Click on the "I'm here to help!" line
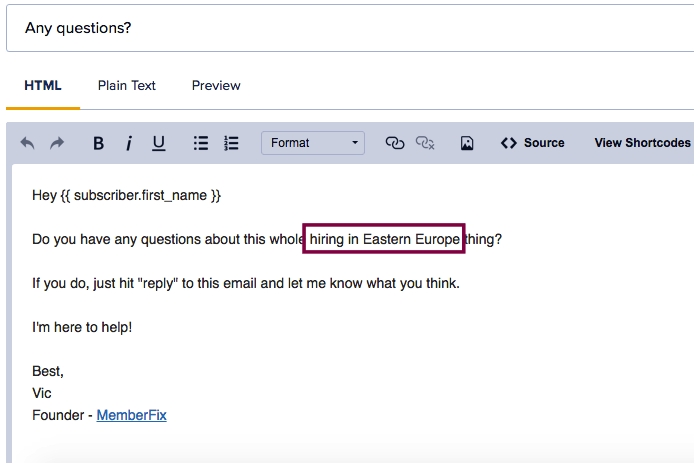Screen dimensions: 694x463 [x=82, y=327]
